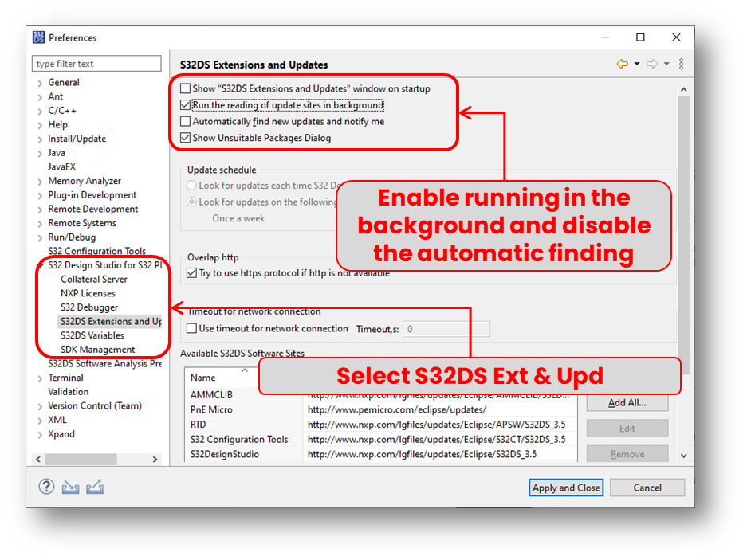Open the forward history dropdown arrow

(666, 64)
